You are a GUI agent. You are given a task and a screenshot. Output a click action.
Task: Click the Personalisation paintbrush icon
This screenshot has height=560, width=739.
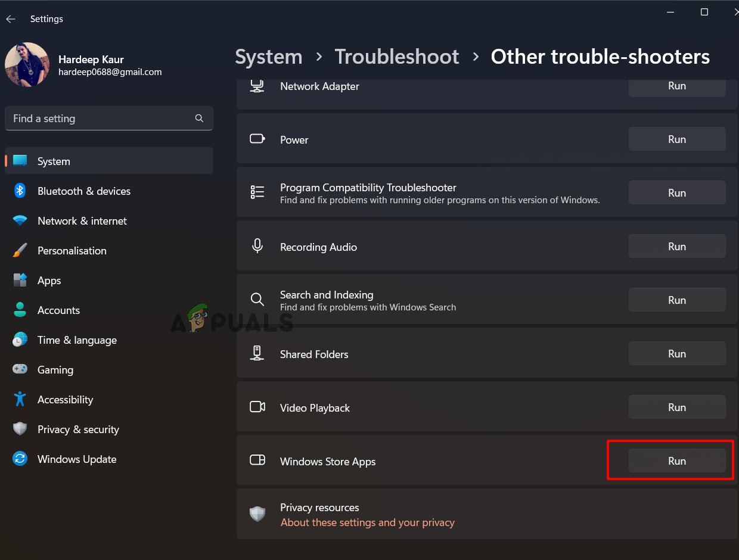(x=20, y=250)
